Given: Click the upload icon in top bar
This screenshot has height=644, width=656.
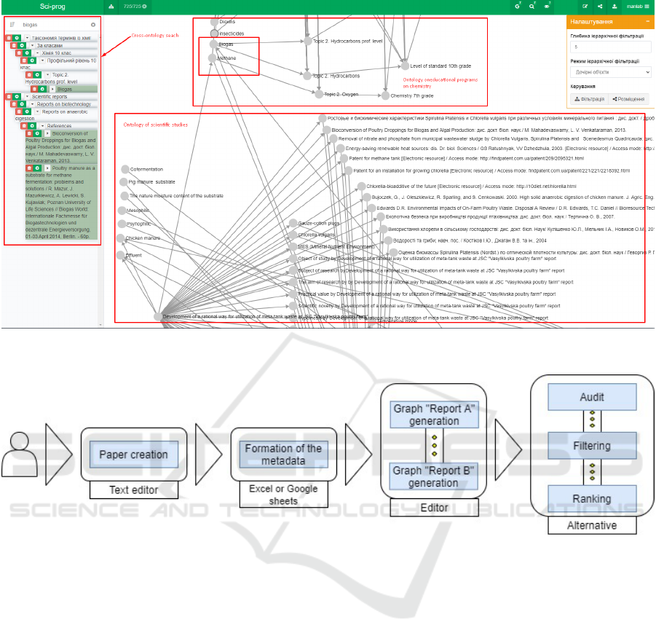Looking at the screenshot, I should (x=614, y=6).
